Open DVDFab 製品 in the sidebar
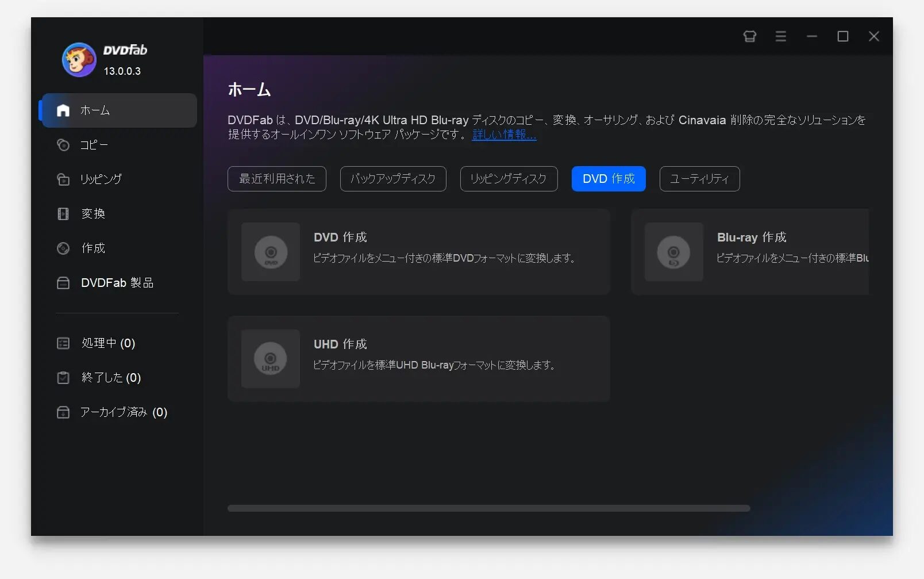Screen dimensions: 924x579 pos(117,283)
